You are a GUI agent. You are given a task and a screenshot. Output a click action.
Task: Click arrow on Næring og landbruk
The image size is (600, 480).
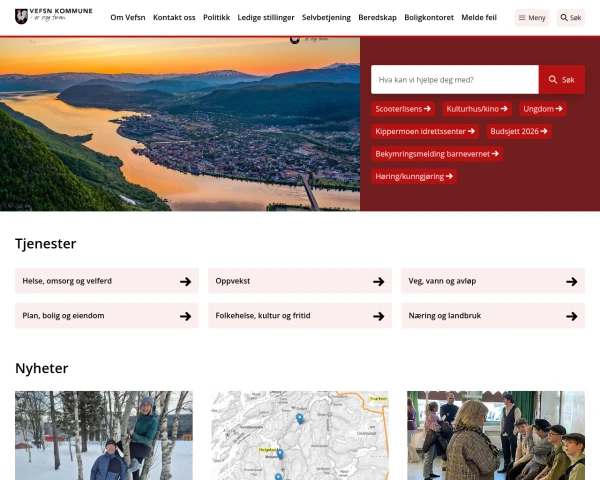click(571, 316)
